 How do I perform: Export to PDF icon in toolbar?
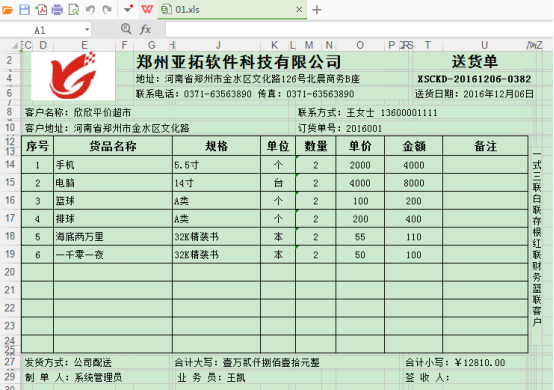[41, 10]
